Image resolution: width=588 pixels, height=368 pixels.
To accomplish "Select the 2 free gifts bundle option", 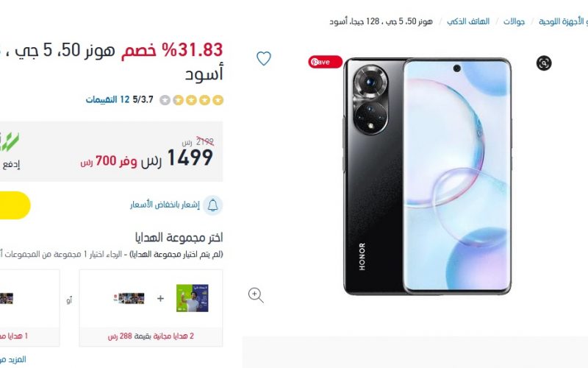I will (151, 308).
